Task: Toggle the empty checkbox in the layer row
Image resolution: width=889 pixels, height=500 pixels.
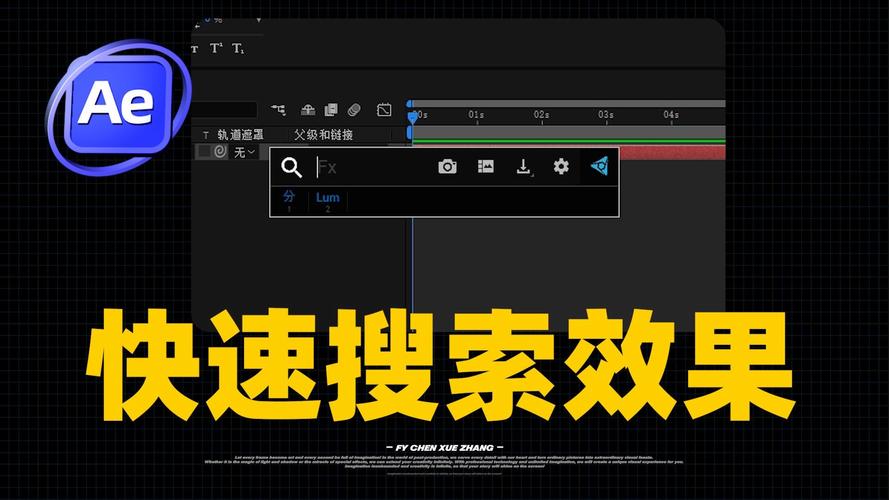Action: click(204, 151)
